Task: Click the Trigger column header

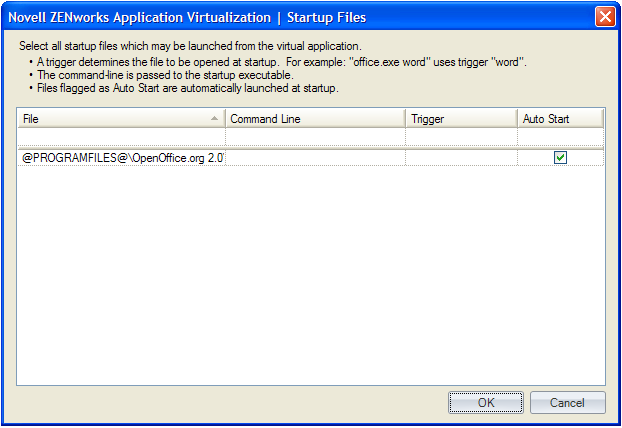Action: click(x=460, y=119)
